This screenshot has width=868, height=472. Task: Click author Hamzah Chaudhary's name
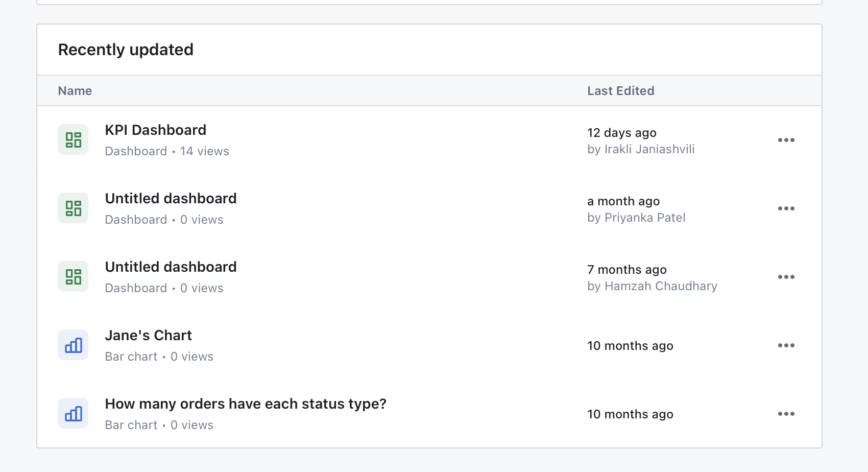click(661, 286)
